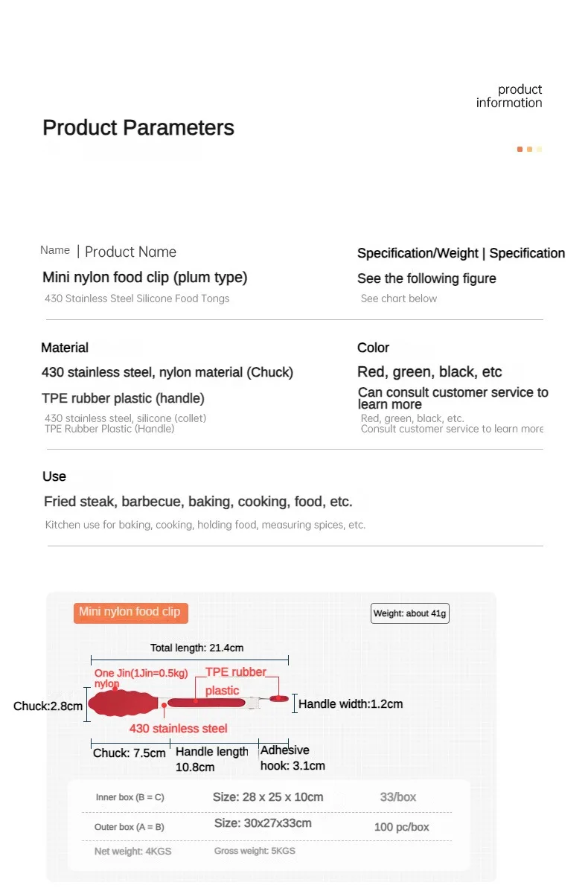Click the Color section label
The height and width of the screenshot is (891, 588).
click(x=373, y=348)
